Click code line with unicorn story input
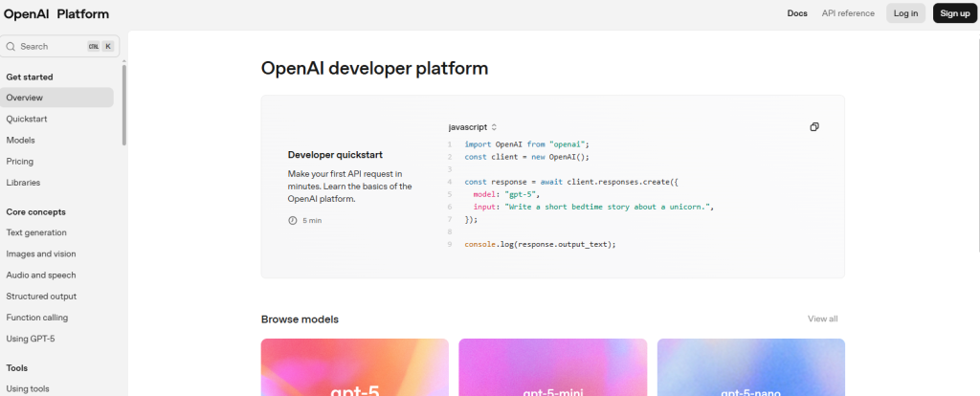 click(x=593, y=207)
